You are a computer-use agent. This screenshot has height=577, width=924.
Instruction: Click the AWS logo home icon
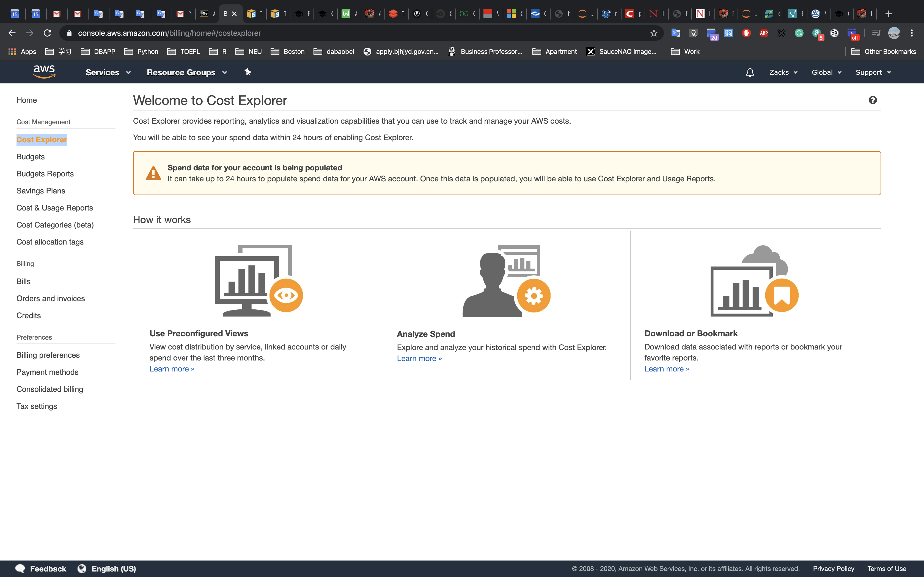click(x=44, y=72)
